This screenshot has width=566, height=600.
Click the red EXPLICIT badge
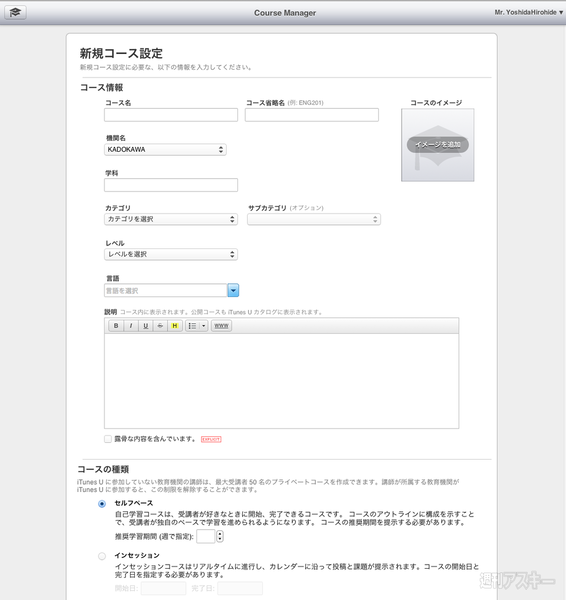[x=211, y=439]
